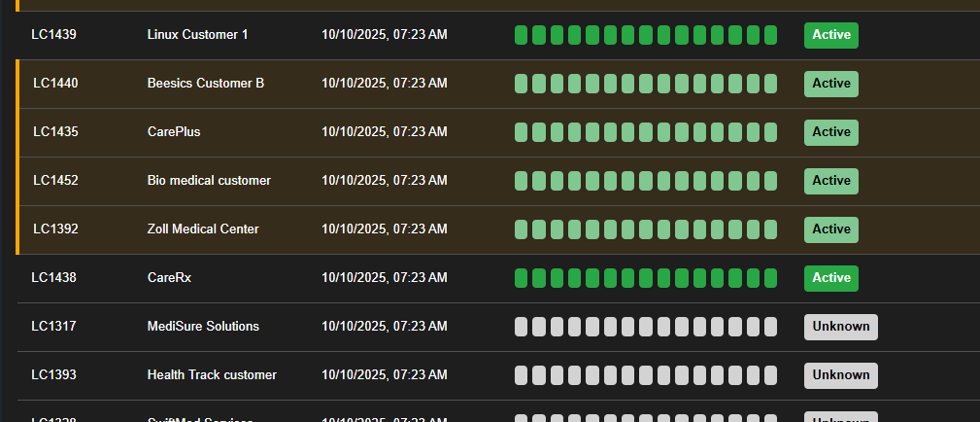980x422 pixels.
Task: Click the green status bar for Linux Customer 1
Action: pyautogui.click(x=646, y=35)
